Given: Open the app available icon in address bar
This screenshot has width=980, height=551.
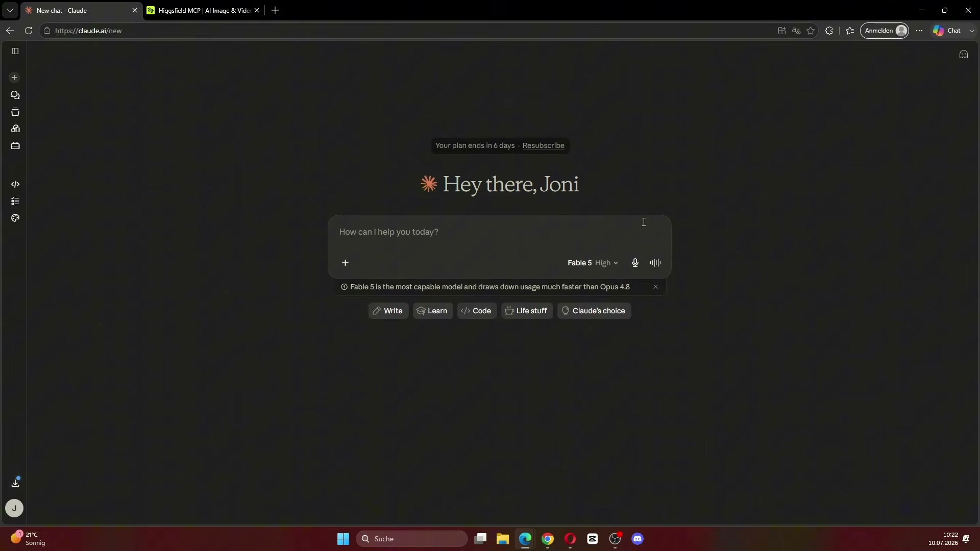Looking at the screenshot, I should (x=781, y=31).
